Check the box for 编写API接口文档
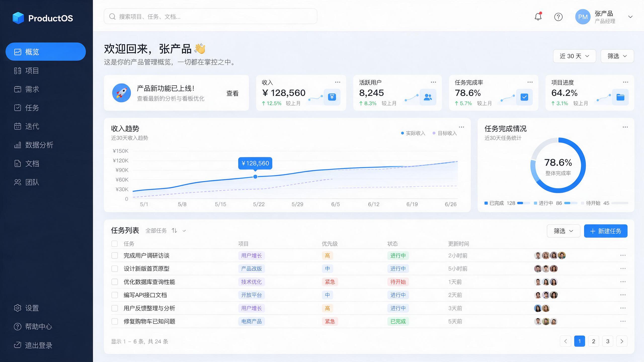This screenshot has width=644, height=362. click(114, 295)
